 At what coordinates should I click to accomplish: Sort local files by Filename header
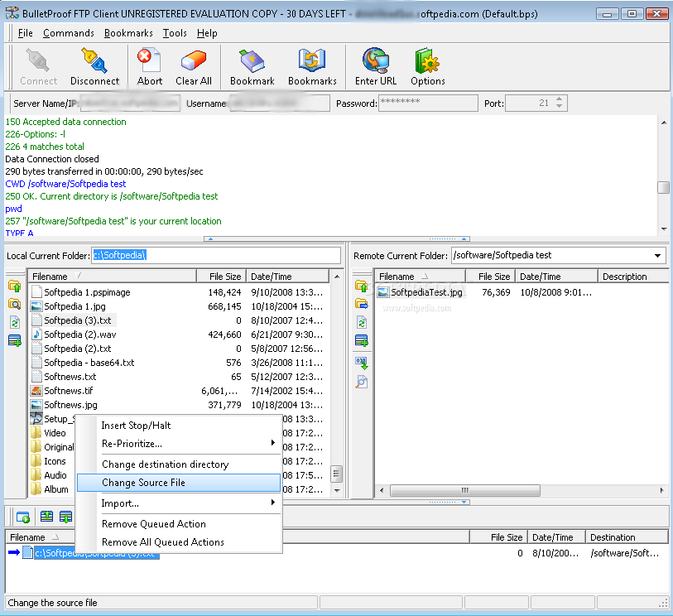(x=113, y=277)
